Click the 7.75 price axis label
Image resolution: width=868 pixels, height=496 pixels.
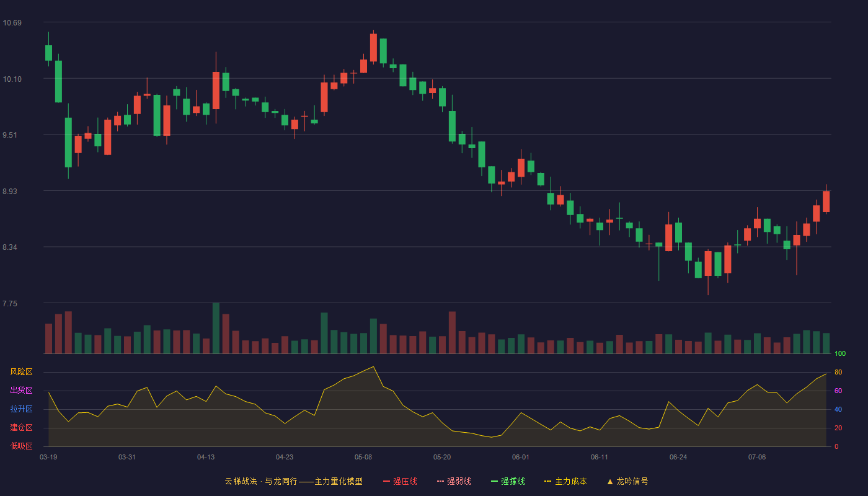click(10, 304)
